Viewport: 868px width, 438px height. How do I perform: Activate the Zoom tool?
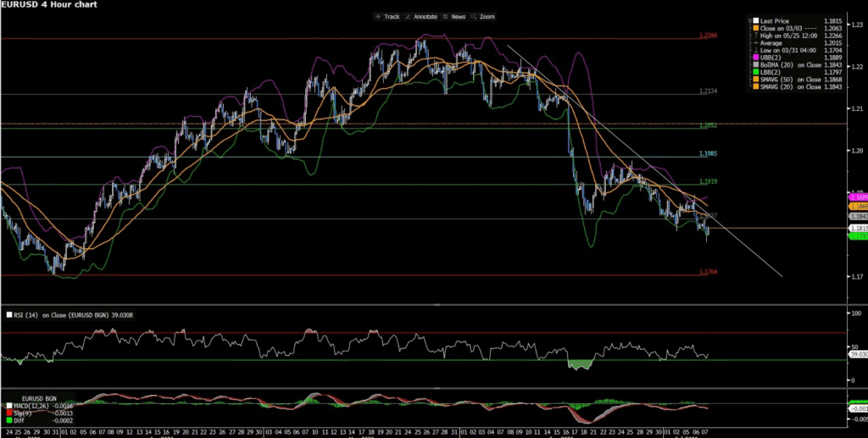point(482,17)
